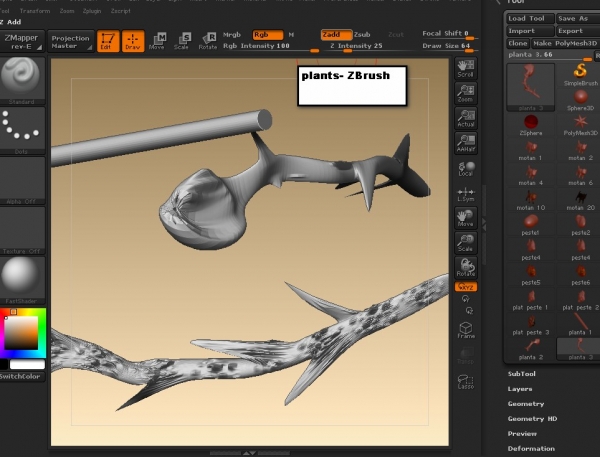Click the Scroll canvas icon
The height and width of the screenshot is (457, 600).
tap(465, 68)
